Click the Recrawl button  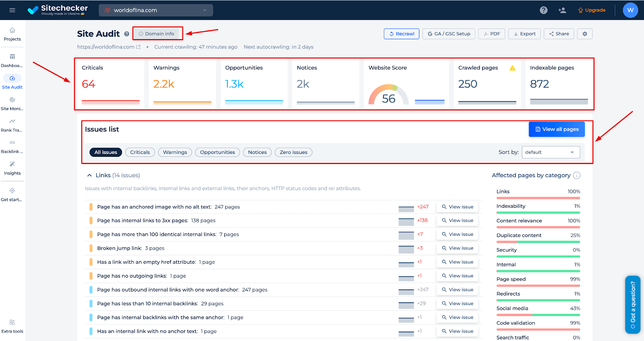pos(402,34)
